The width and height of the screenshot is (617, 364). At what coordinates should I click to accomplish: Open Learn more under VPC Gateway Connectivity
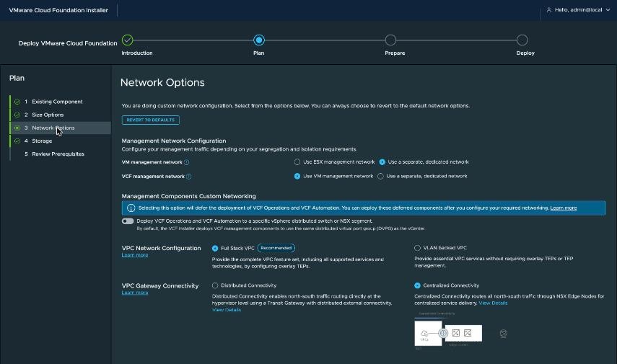point(135,293)
